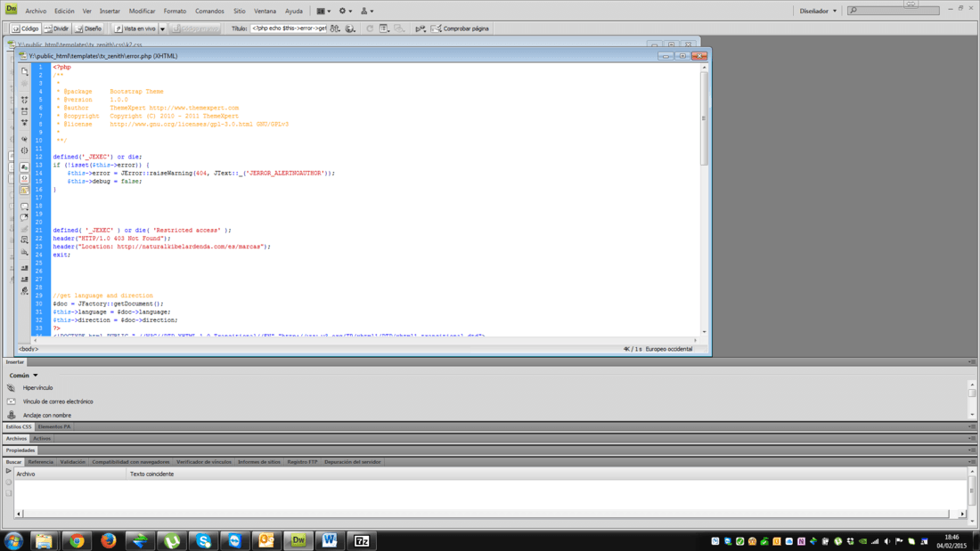Switch to Código view
Image resolution: width=980 pixels, height=551 pixels.
coord(26,28)
